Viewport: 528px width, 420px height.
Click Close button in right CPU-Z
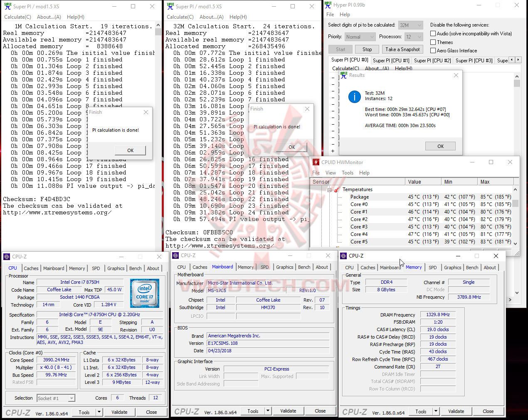pyautogui.click(x=488, y=411)
